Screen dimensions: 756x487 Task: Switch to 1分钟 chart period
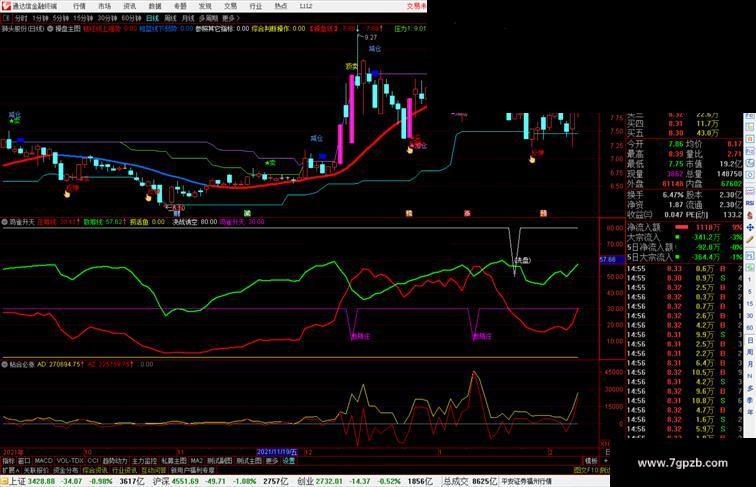(x=40, y=18)
